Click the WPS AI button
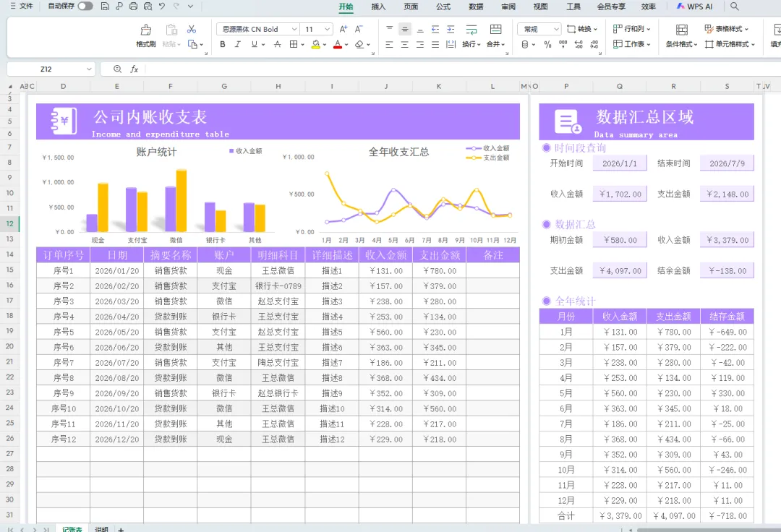This screenshot has height=532, width=781. [x=694, y=7]
